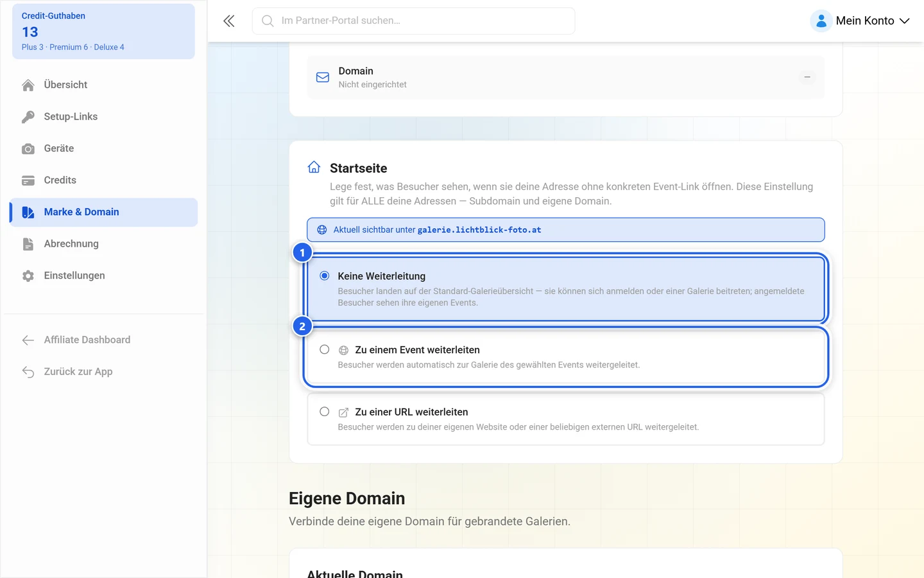Click the Startseite heading
The image size is (924, 578).
click(x=359, y=168)
